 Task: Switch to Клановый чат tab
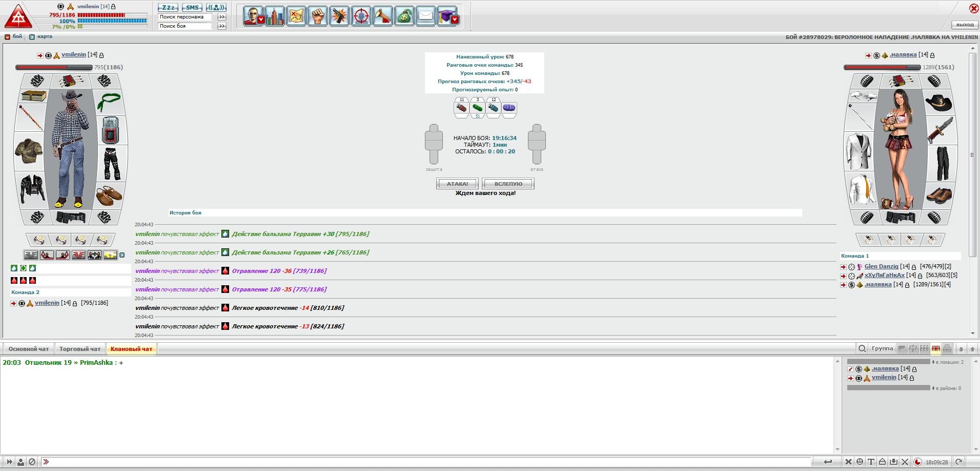pos(131,349)
